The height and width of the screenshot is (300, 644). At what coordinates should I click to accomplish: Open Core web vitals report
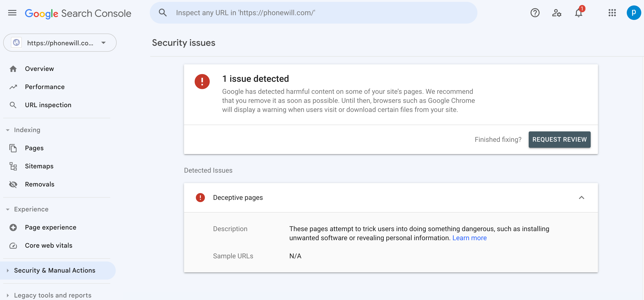[x=49, y=245]
